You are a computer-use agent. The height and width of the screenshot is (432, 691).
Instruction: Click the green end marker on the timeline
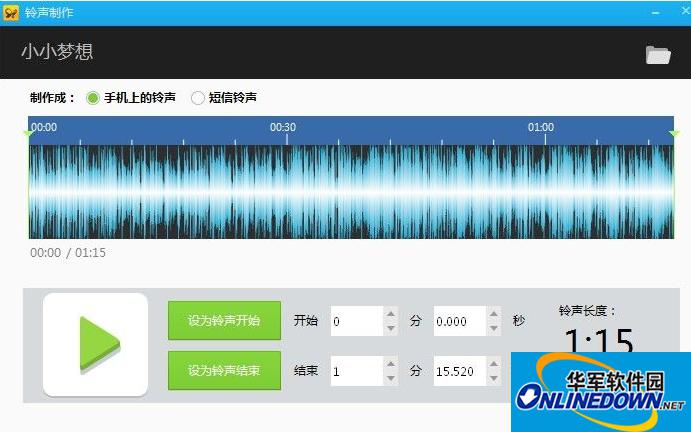pyautogui.click(x=674, y=133)
